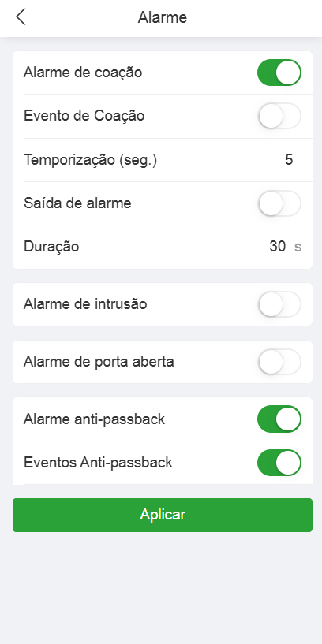Turn off the Alarme anti-passback switch
Image resolution: width=322 pixels, height=644 pixels.
(x=279, y=419)
